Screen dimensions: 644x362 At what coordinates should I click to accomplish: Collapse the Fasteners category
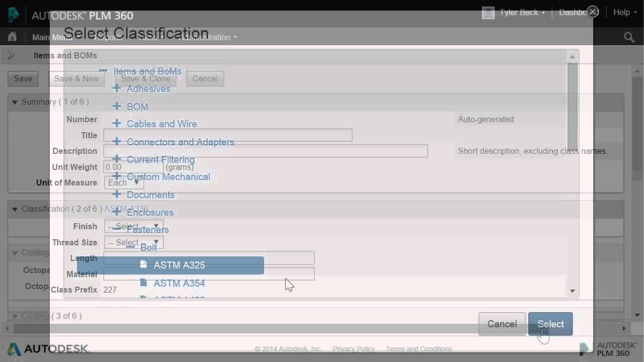click(x=117, y=229)
